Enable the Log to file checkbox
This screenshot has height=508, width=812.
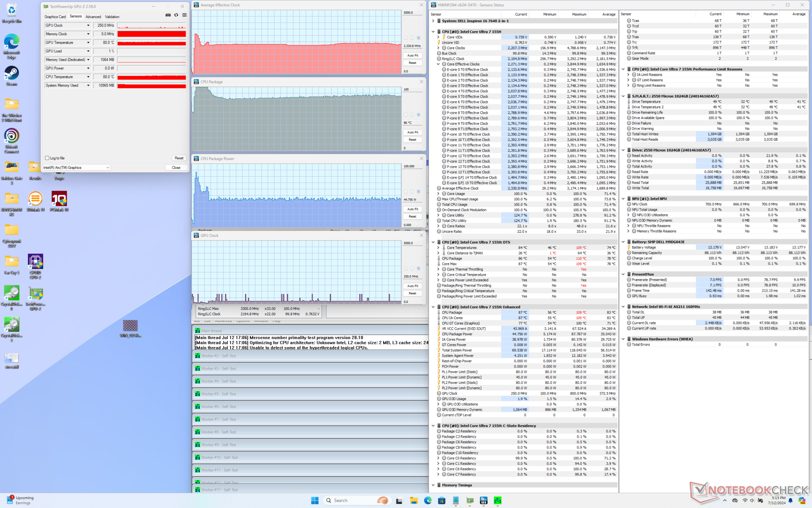[47, 158]
